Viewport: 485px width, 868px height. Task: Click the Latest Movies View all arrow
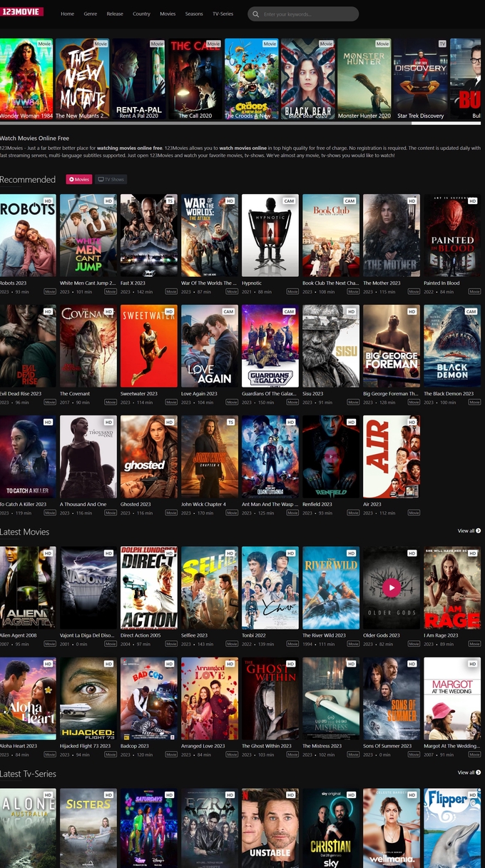pos(479,531)
